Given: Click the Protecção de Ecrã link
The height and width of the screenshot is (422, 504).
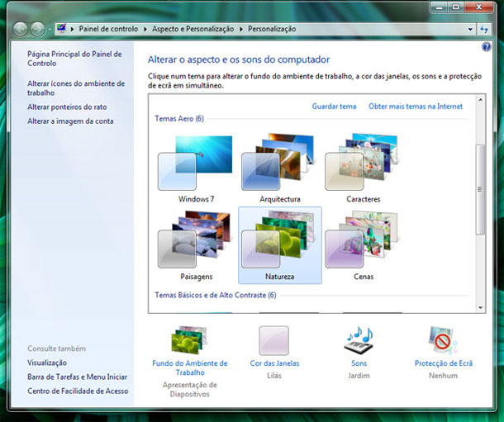Looking at the screenshot, I should 443,363.
